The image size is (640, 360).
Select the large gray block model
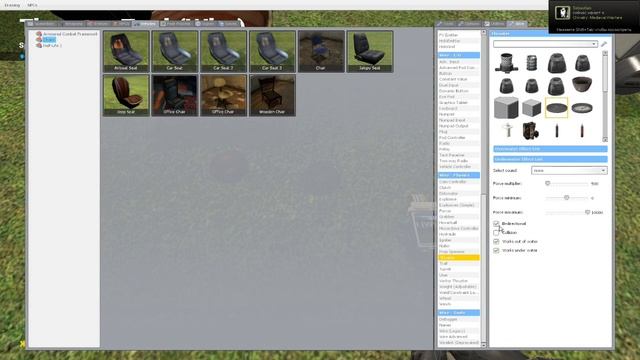point(506,108)
